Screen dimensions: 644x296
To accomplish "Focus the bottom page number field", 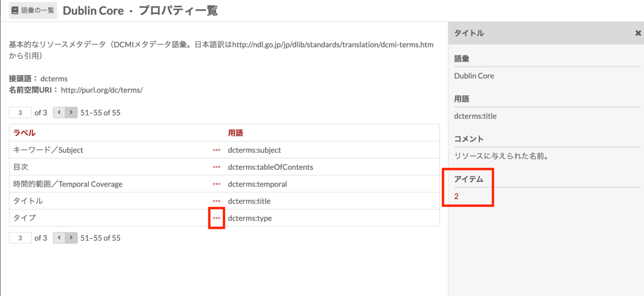I will pyautogui.click(x=20, y=238).
